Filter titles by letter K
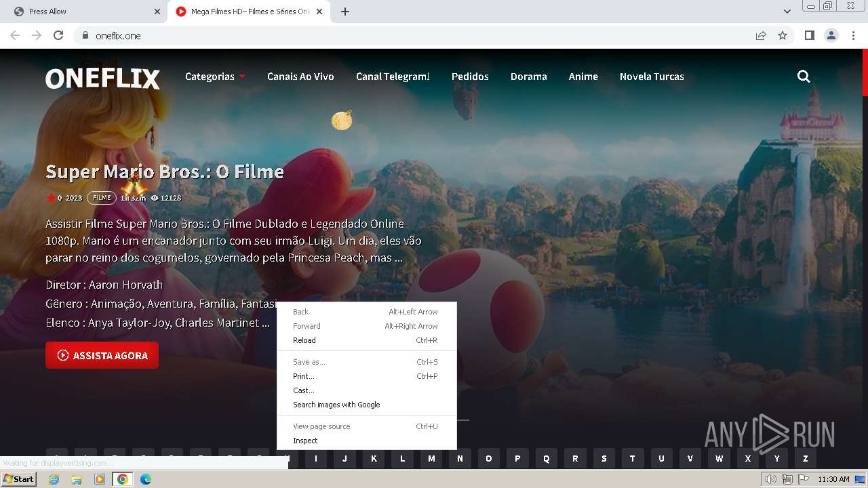868x488 pixels. tap(374, 458)
